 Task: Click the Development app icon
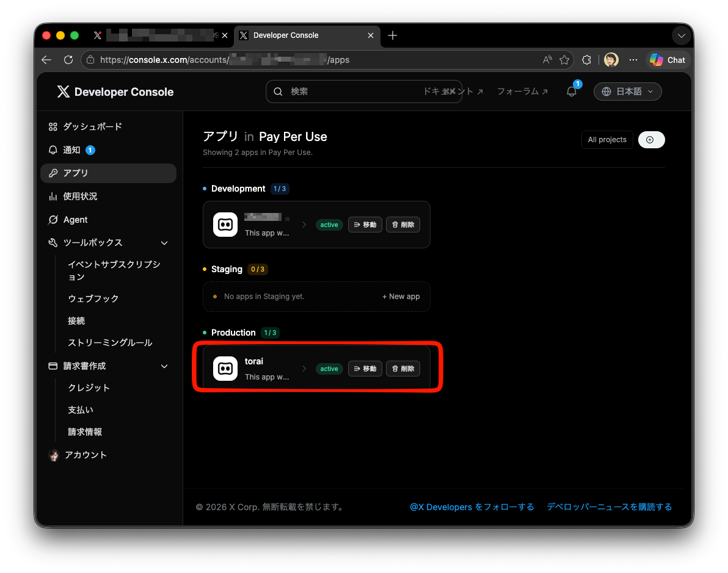point(225,225)
